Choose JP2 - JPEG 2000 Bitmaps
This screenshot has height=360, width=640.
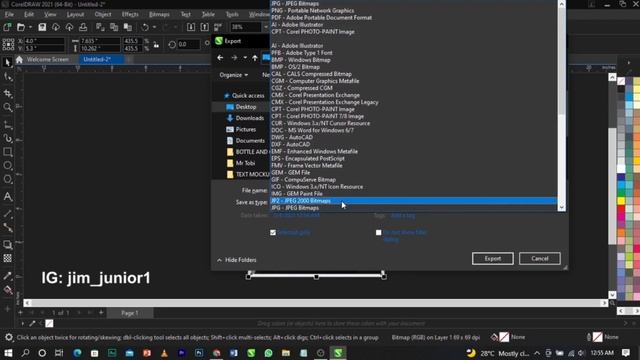[413, 201]
